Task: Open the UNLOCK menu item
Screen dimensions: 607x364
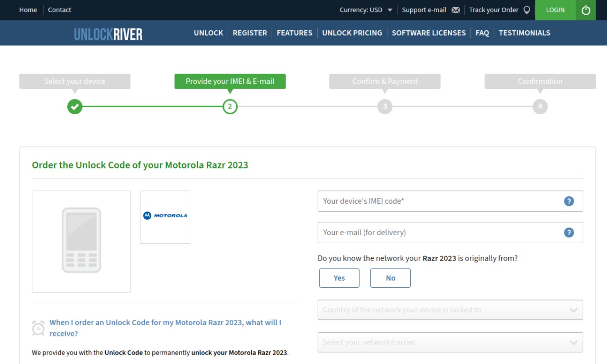Action: click(x=208, y=33)
